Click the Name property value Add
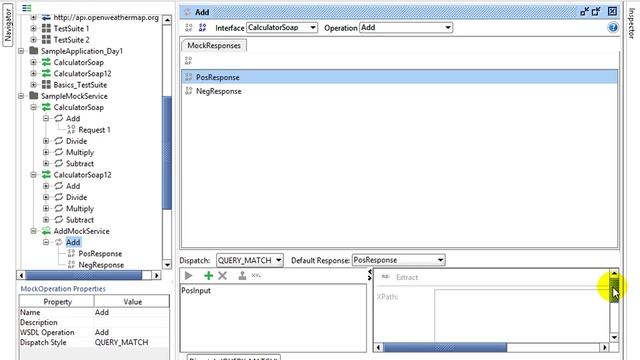The height and width of the screenshot is (360, 640). pos(131,312)
